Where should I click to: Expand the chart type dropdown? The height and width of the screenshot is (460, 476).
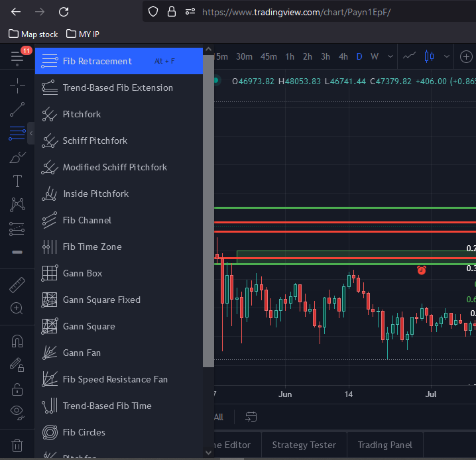click(447, 56)
